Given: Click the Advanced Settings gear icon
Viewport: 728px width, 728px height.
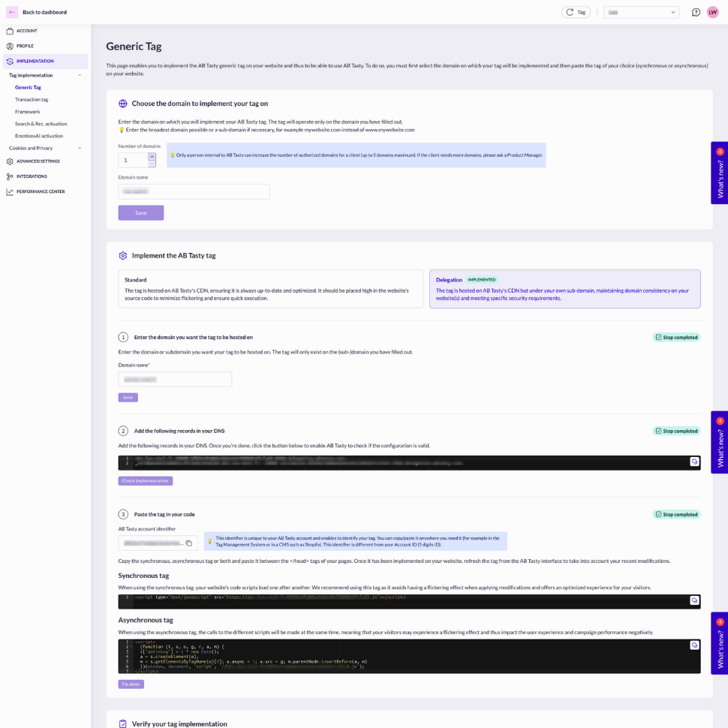Looking at the screenshot, I should coord(10,161).
